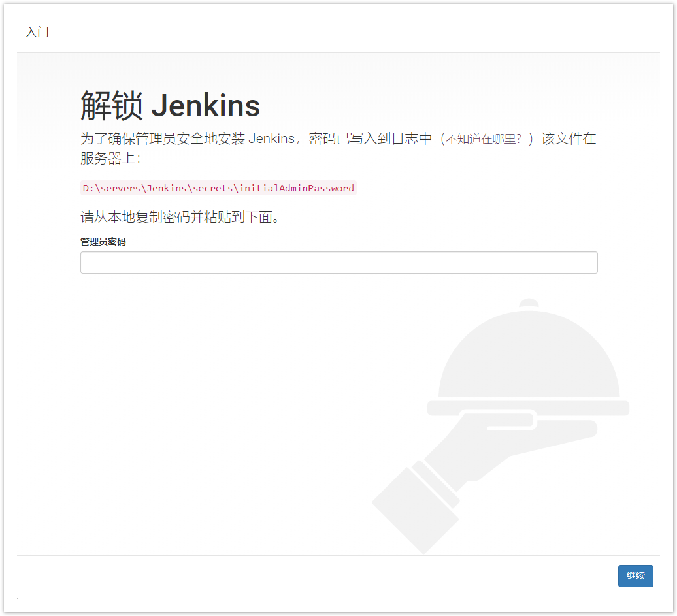
Task: Click the 继续 continue button
Action: coord(635,576)
